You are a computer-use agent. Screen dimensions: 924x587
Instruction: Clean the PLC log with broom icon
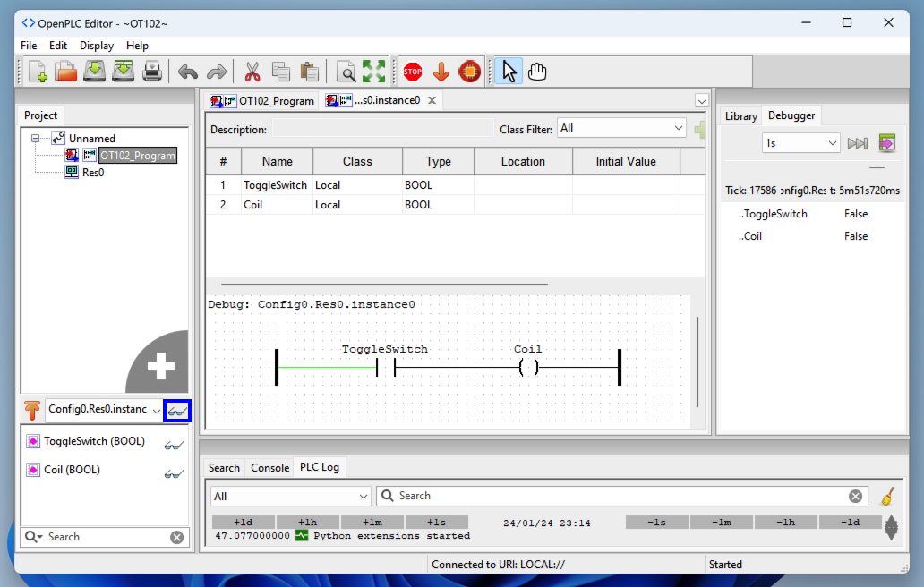(887, 497)
